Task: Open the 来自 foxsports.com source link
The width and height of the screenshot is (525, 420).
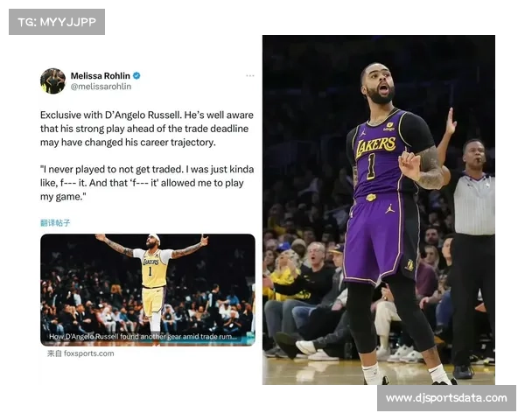Action: point(80,353)
